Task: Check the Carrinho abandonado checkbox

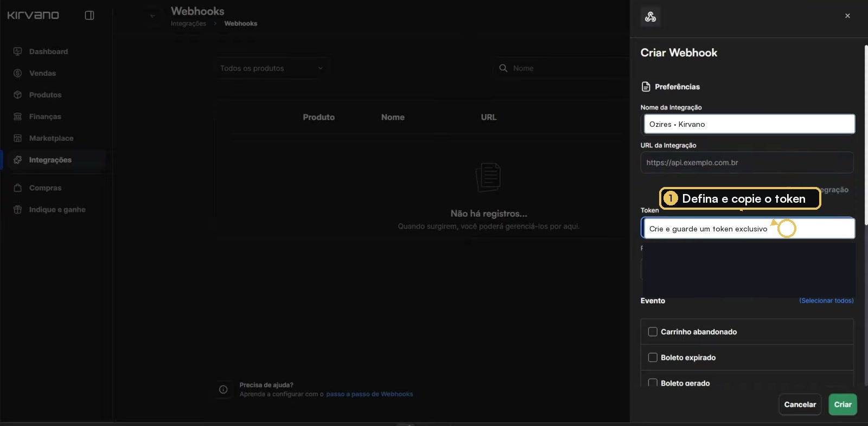Action: click(653, 332)
